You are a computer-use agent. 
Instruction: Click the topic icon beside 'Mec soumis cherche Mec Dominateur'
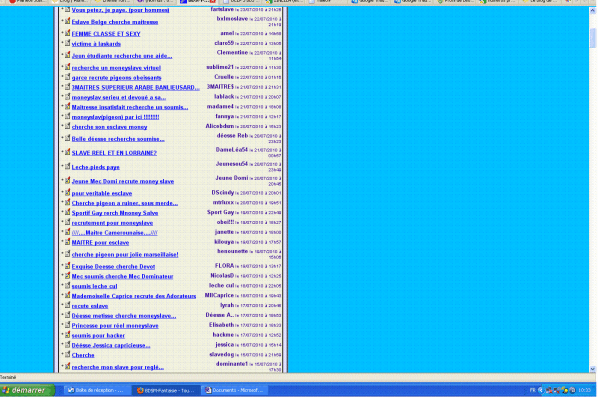click(68, 275)
